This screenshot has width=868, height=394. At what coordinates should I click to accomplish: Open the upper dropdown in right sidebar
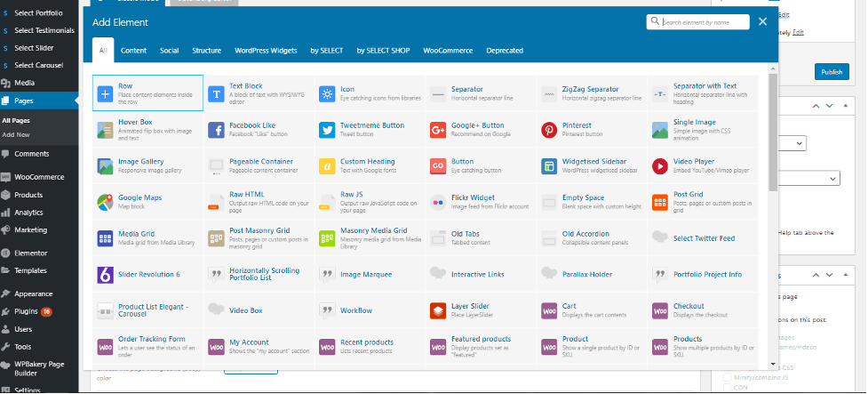click(792, 143)
